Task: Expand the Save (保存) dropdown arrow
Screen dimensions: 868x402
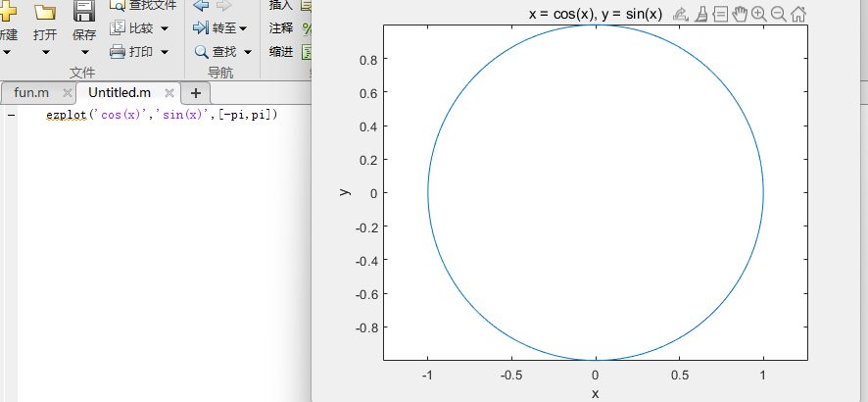Action: [x=84, y=53]
